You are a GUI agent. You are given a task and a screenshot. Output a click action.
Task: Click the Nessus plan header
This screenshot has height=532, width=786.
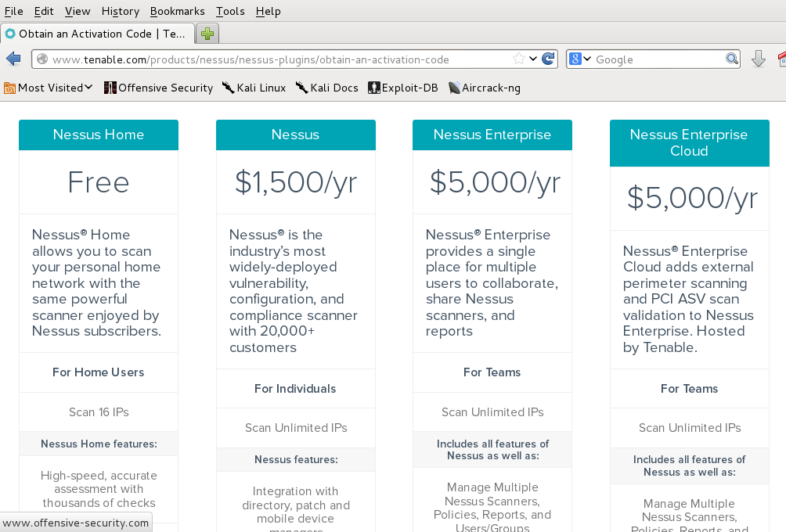(295, 135)
